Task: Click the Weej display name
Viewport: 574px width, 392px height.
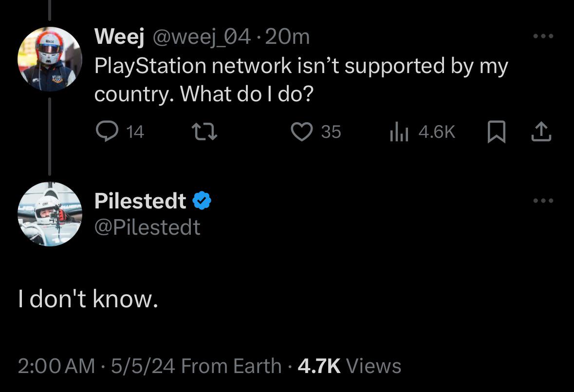Action: pos(118,37)
